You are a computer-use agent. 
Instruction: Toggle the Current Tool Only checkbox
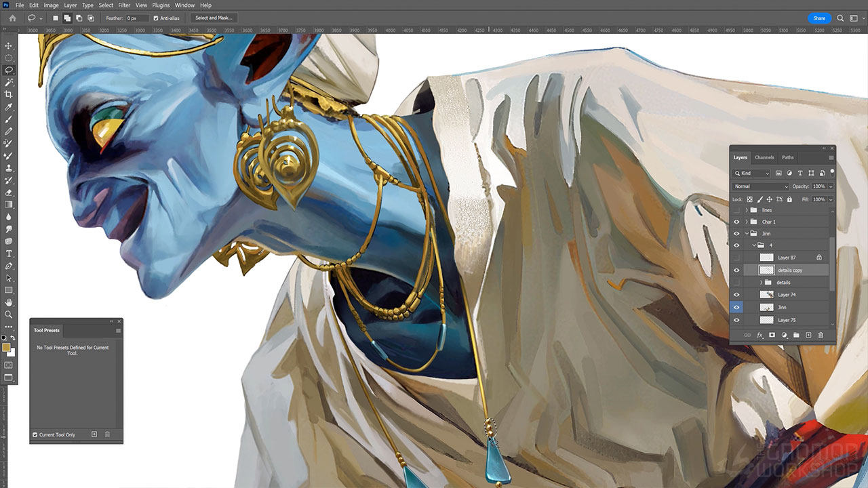(35, 434)
